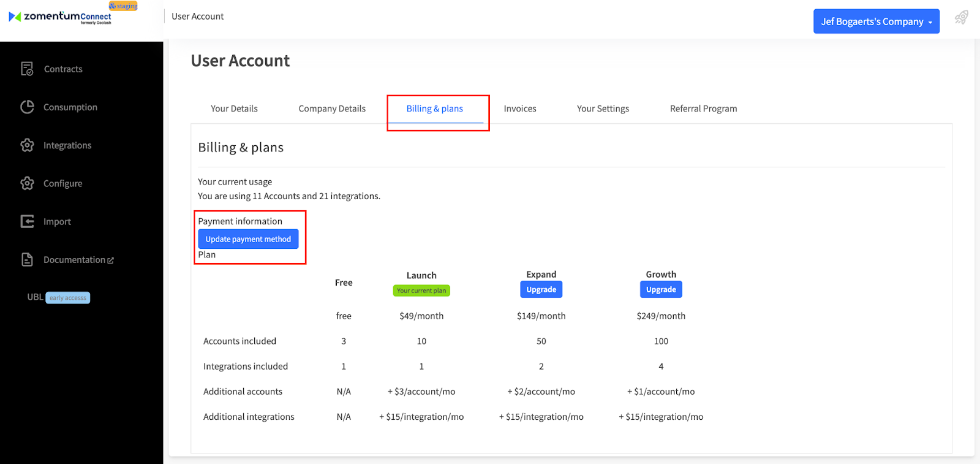Click the User Account breadcrumb text

pyautogui.click(x=197, y=17)
